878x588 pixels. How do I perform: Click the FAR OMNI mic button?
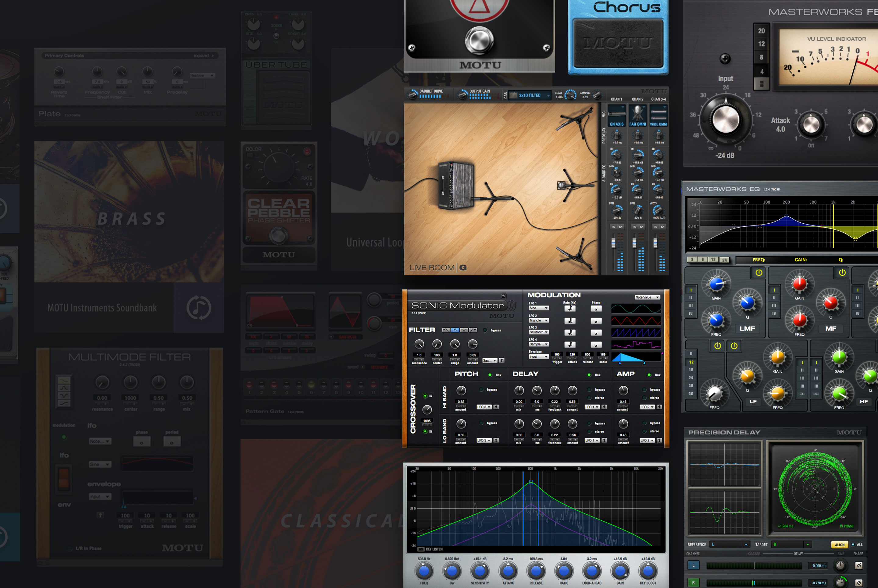[637, 115]
